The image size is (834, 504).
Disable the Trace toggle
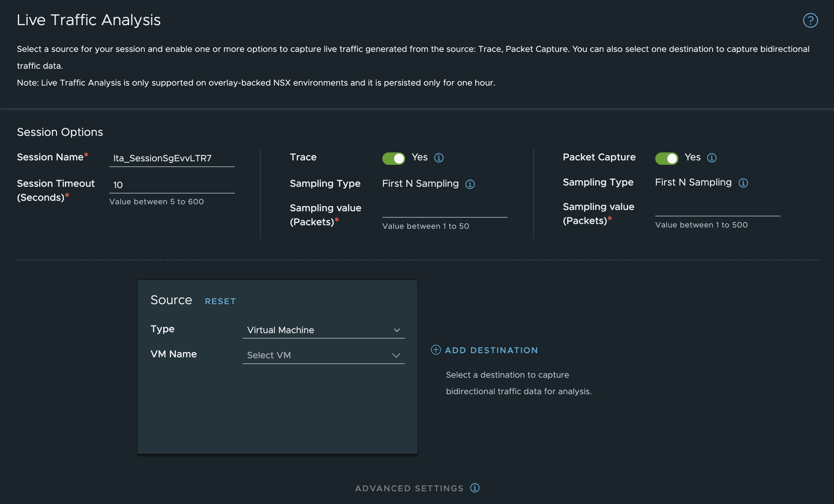pos(393,158)
